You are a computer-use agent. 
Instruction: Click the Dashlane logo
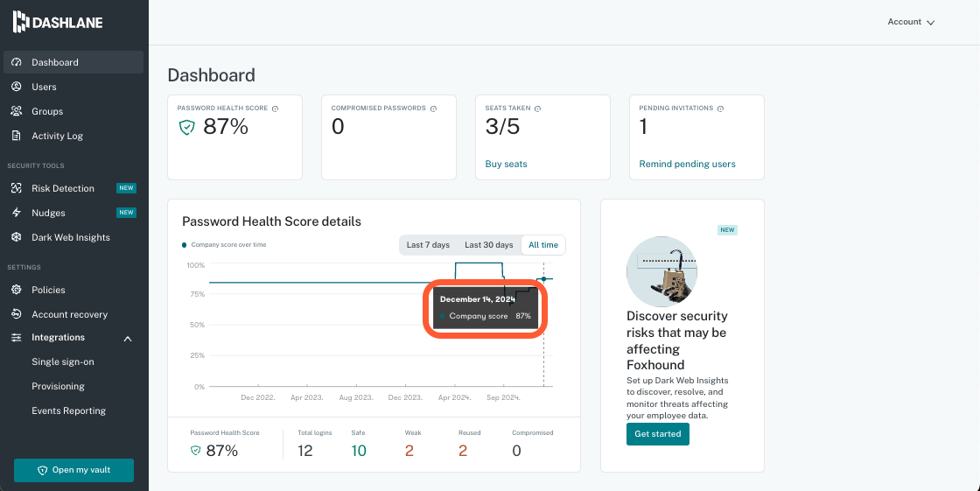58,23
